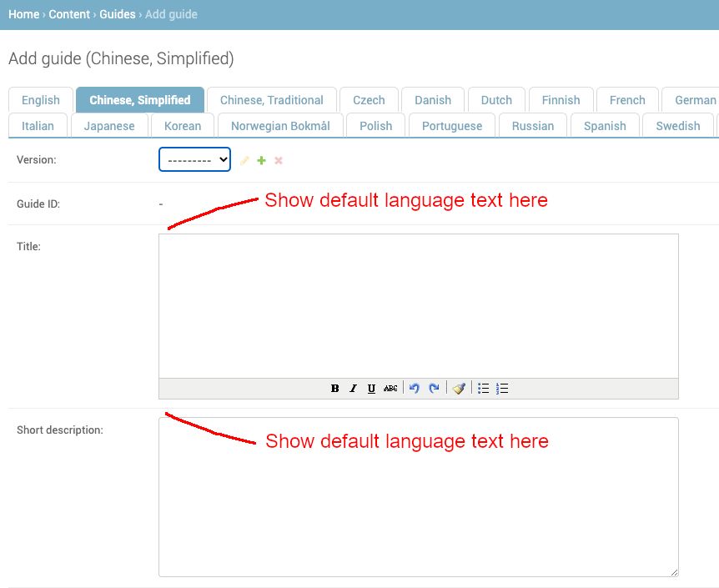Select the Swedish tab
The height and width of the screenshot is (588, 719).
(678, 126)
